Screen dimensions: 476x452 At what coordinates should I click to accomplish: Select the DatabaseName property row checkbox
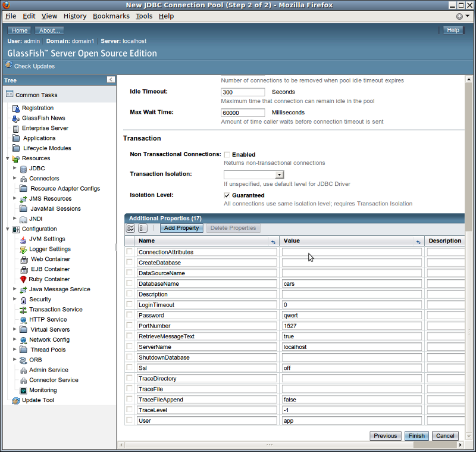(x=130, y=283)
